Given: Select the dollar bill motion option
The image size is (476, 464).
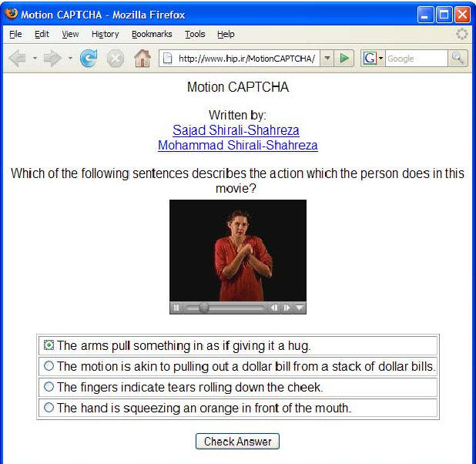Looking at the screenshot, I should tap(49, 365).
